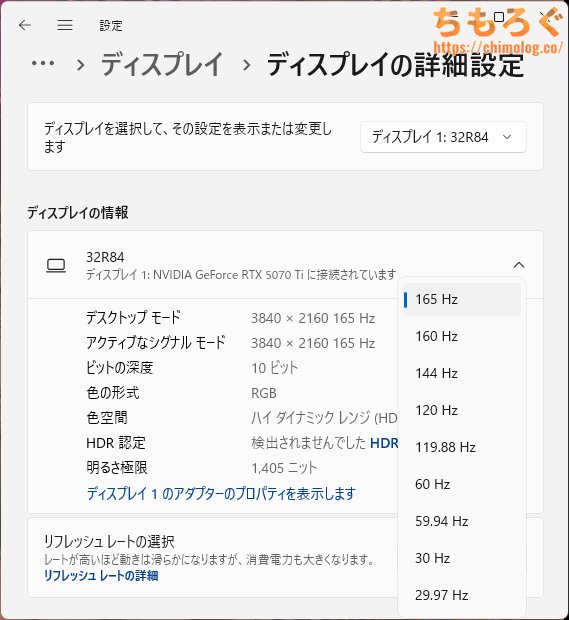Open the ディスプレイ 1: 32R84 dropdown
Viewport: 569px width, 620px height.
click(x=443, y=137)
